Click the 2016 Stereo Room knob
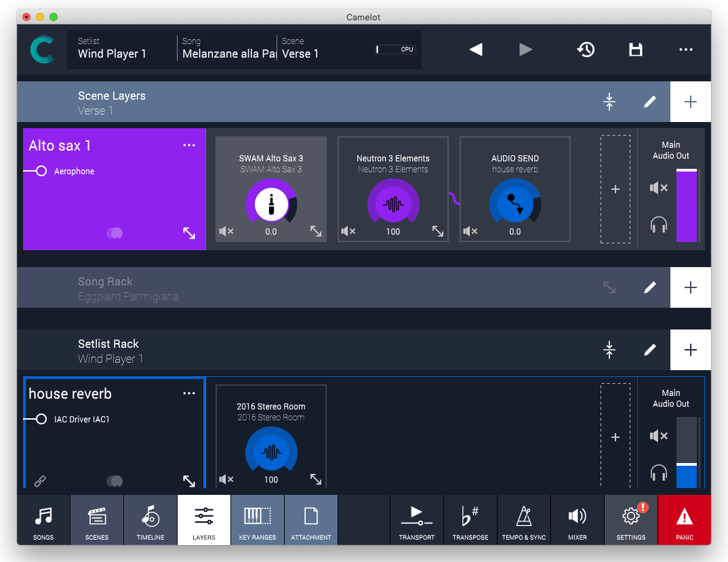728x562 pixels. point(271,452)
